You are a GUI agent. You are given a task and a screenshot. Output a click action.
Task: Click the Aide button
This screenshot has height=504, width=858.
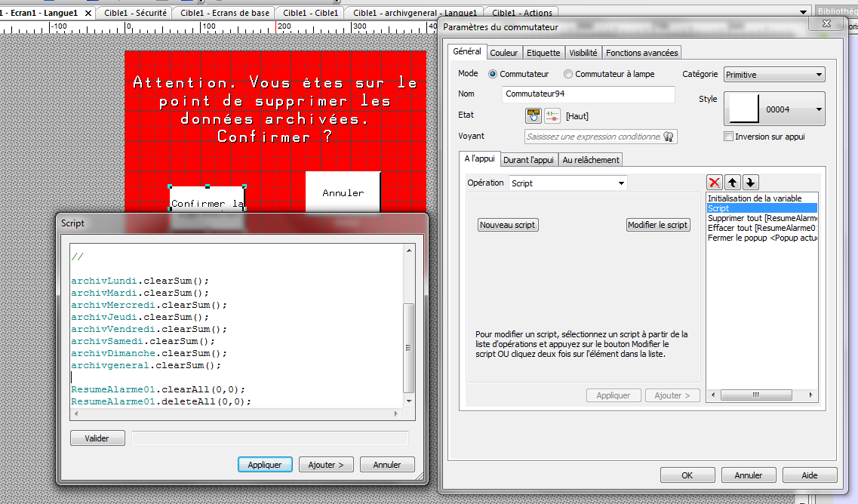[x=810, y=475]
